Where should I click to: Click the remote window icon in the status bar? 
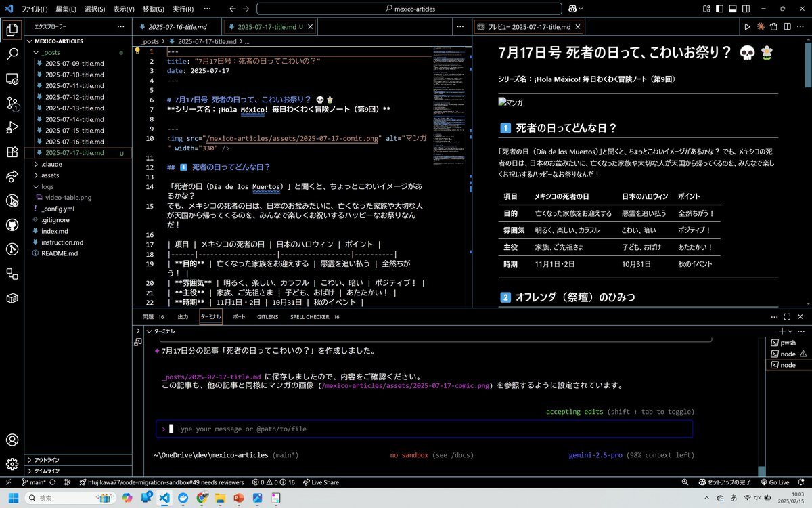coord(8,482)
